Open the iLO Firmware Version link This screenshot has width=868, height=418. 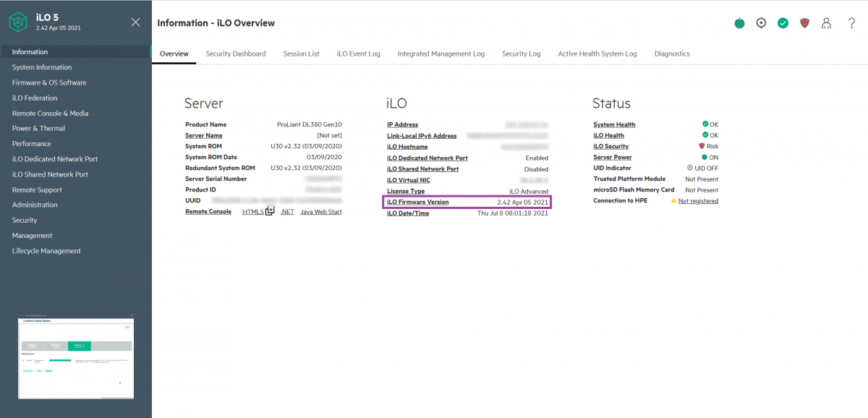pos(417,202)
